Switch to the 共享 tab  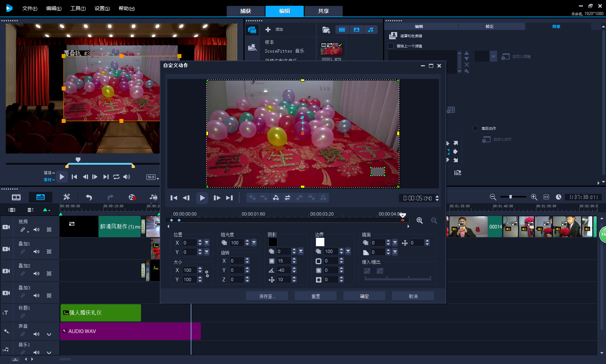(323, 11)
